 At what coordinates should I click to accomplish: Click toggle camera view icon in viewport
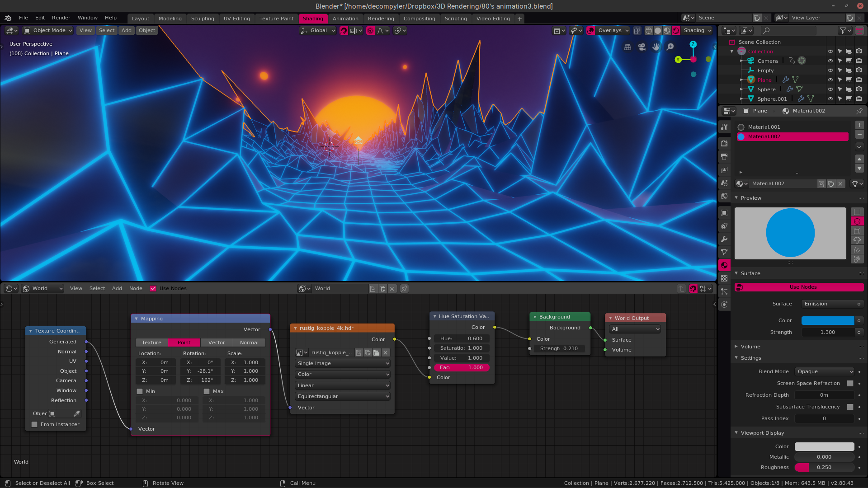[642, 47]
